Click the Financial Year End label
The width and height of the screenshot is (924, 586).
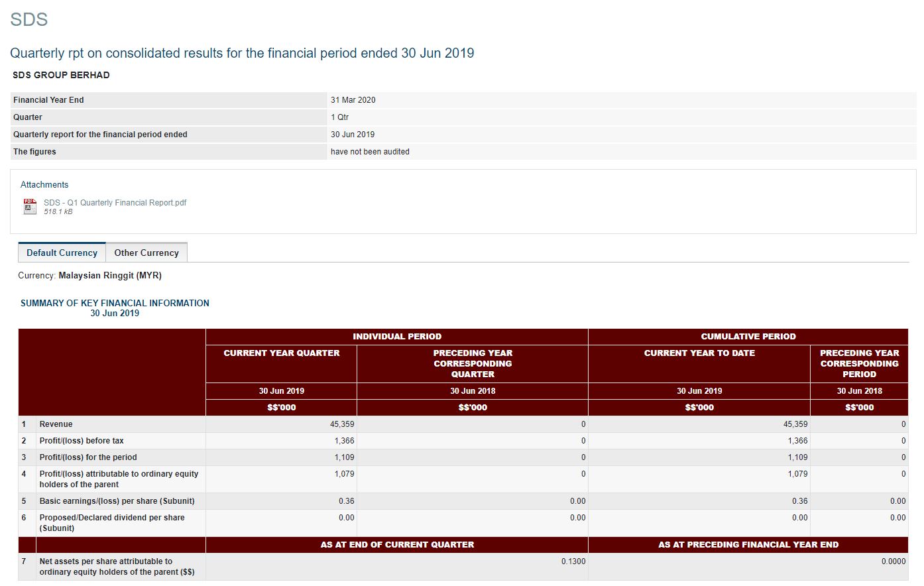click(48, 100)
